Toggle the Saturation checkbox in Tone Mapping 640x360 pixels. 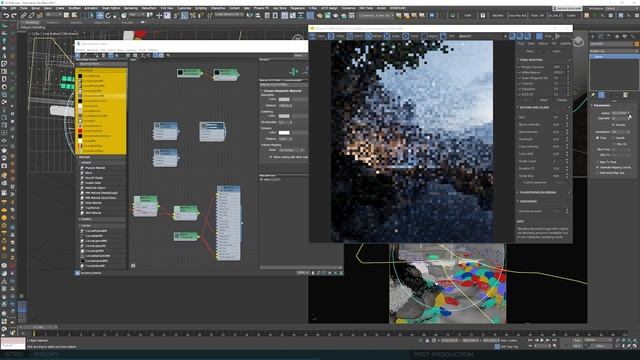(520, 89)
